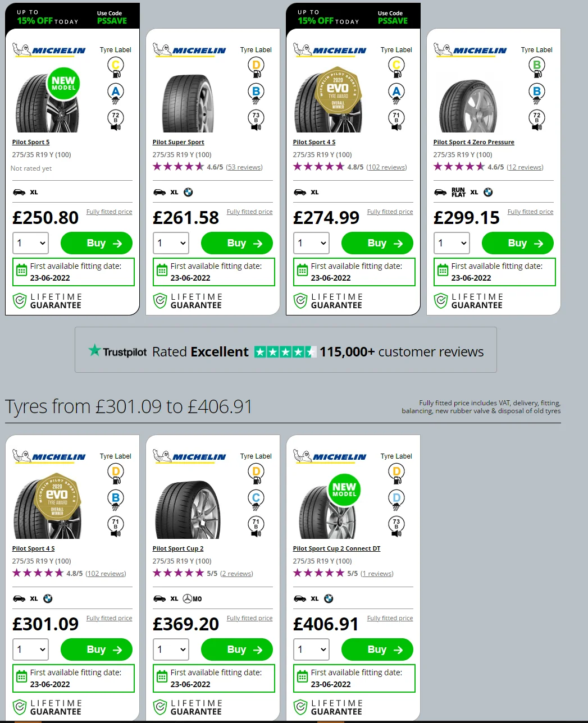Click wet grip D icon on Cup 2 Connect DT

(x=396, y=500)
